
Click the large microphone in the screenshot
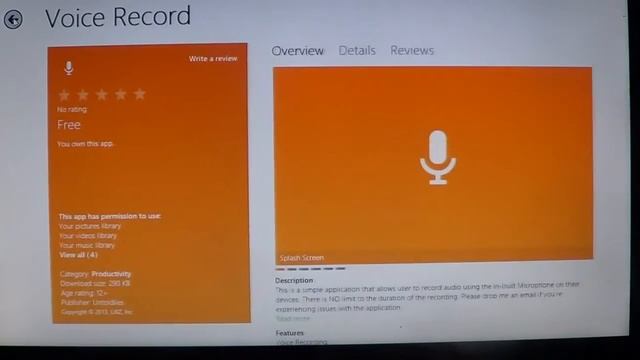point(438,158)
